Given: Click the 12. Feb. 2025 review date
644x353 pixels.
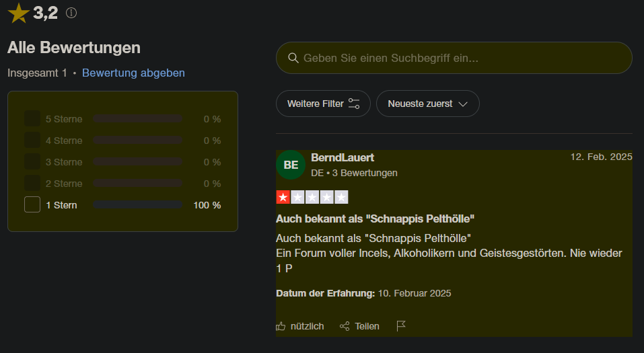Looking at the screenshot, I should 602,157.
